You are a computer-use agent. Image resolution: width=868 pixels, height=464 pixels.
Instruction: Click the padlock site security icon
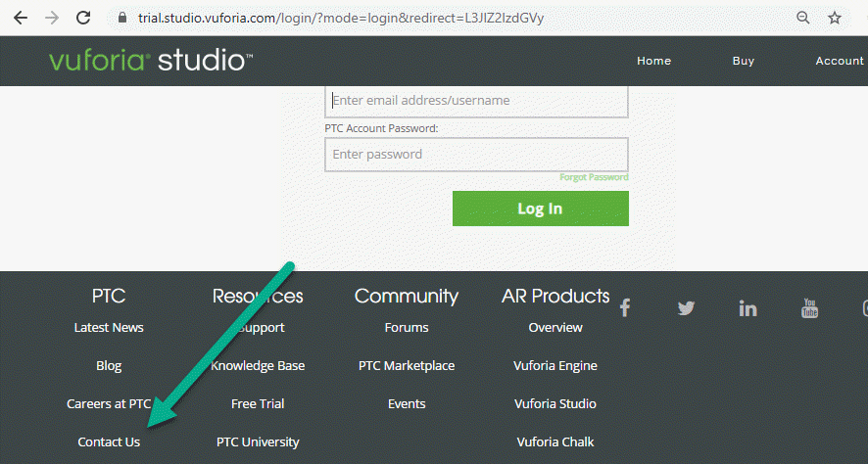(122, 18)
